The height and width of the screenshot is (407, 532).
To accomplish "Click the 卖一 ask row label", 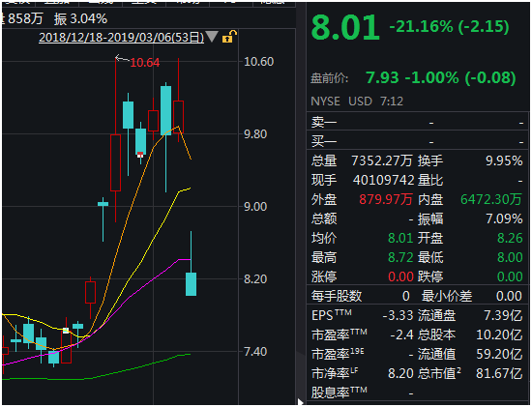I will click(324, 122).
